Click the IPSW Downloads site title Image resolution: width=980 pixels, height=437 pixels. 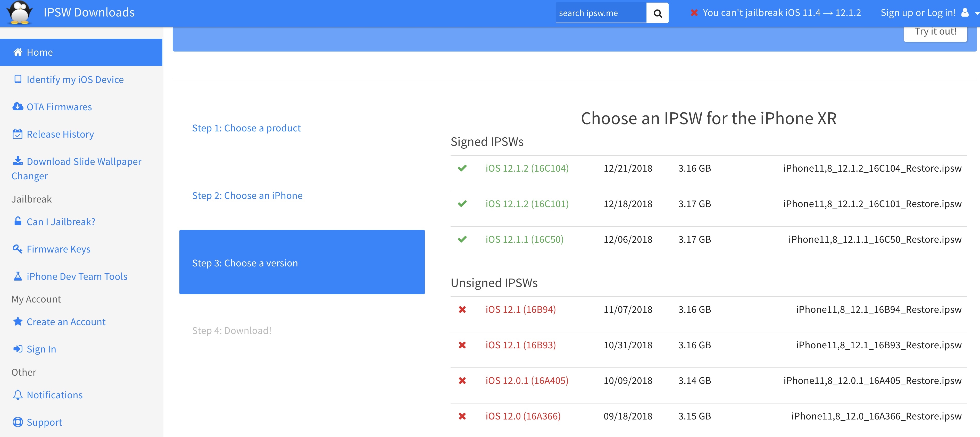click(x=89, y=13)
